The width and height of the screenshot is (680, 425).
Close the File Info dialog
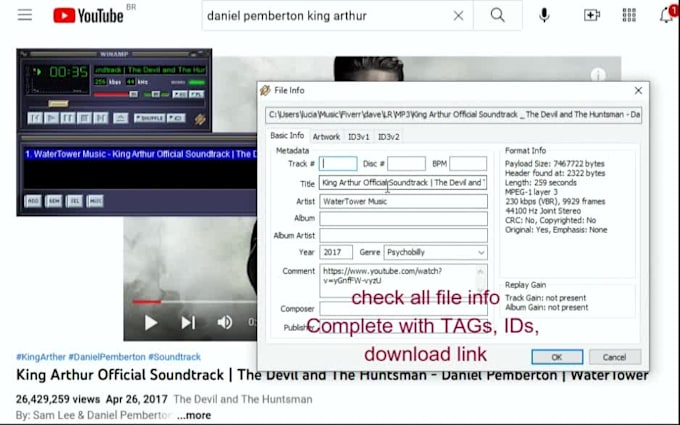tap(638, 90)
